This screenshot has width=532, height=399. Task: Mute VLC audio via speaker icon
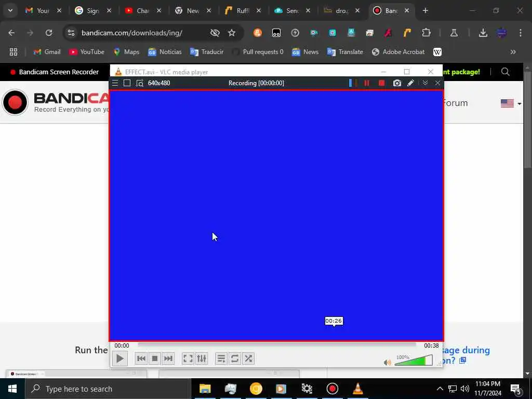pos(387,362)
